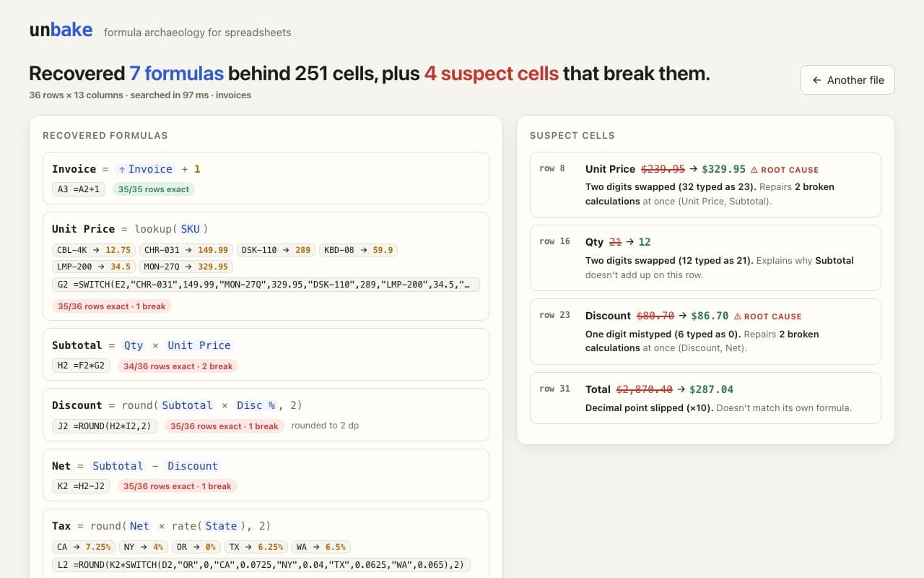
Task: Select the KBD-08 → 59.9 lookup chip
Action: pyautogui.click(x=358, y=250)
